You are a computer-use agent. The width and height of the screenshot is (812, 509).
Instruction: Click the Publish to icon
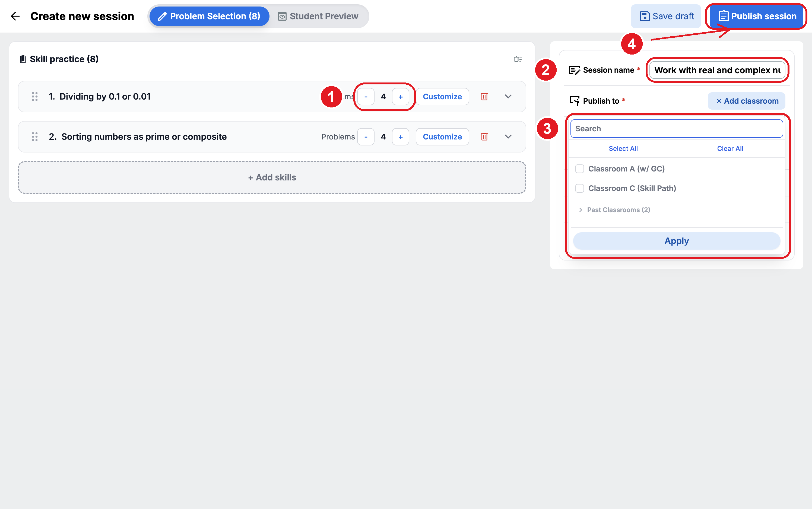point(574,101)
